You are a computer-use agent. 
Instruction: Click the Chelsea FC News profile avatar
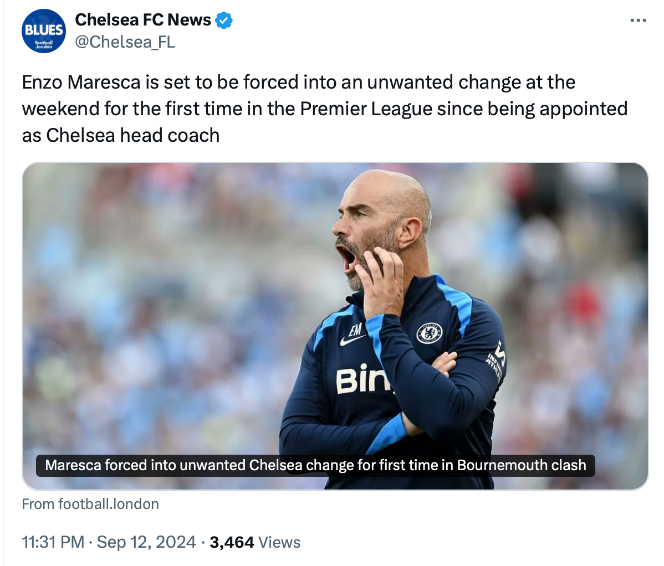tap(43, 31)
